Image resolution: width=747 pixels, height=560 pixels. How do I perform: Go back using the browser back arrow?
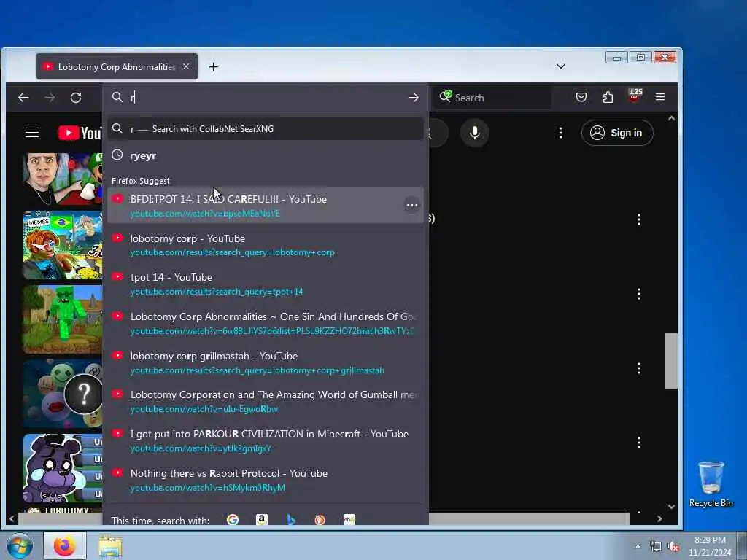(23, 98)
